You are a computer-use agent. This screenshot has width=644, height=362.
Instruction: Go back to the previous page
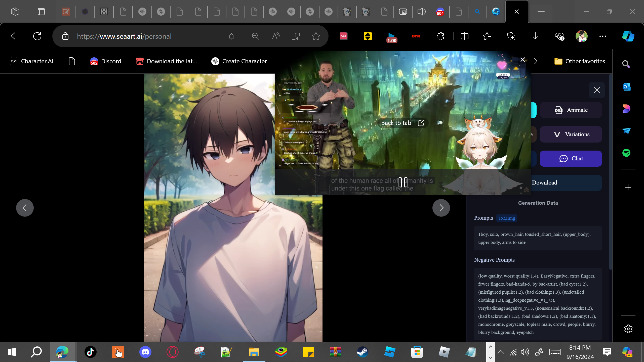(x=15, y=36)
